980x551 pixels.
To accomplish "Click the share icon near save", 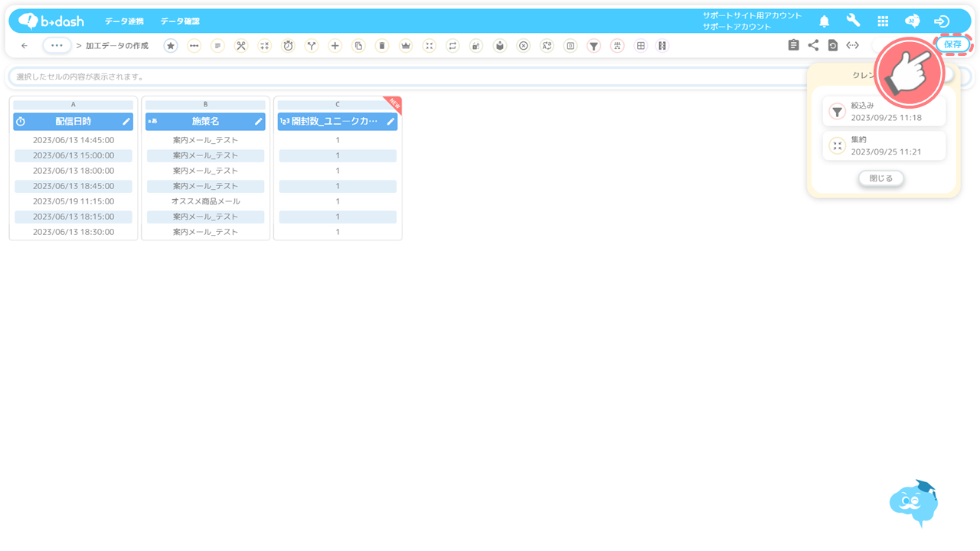I will point(813,46).
